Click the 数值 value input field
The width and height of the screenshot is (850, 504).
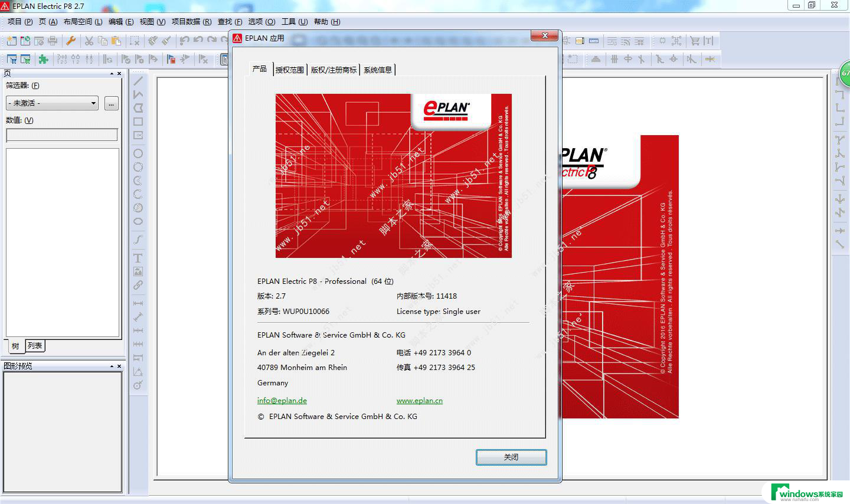(x=62, y=135)
